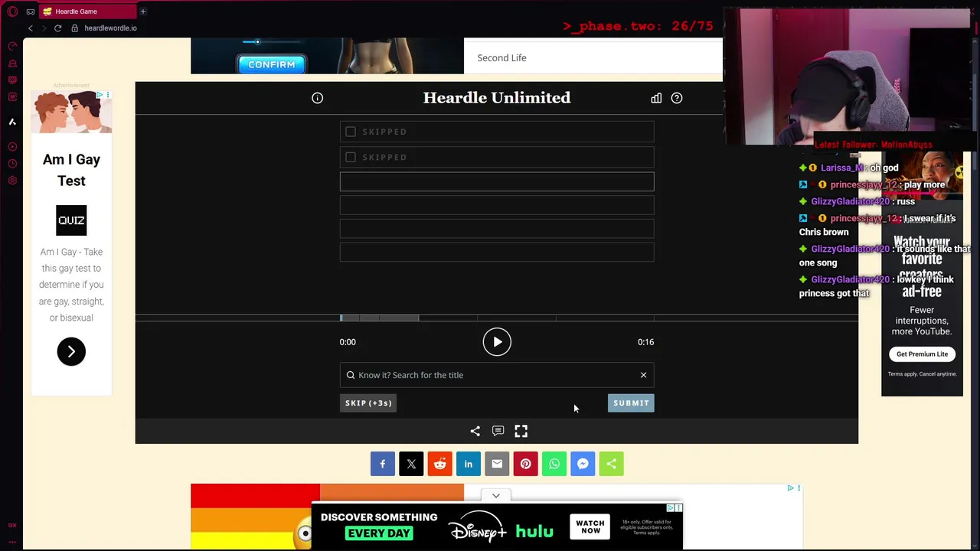The height and width of the screenshot is (551, 980).
Task: Click the second SKIPPED checkbox
Action: point(351,157)
